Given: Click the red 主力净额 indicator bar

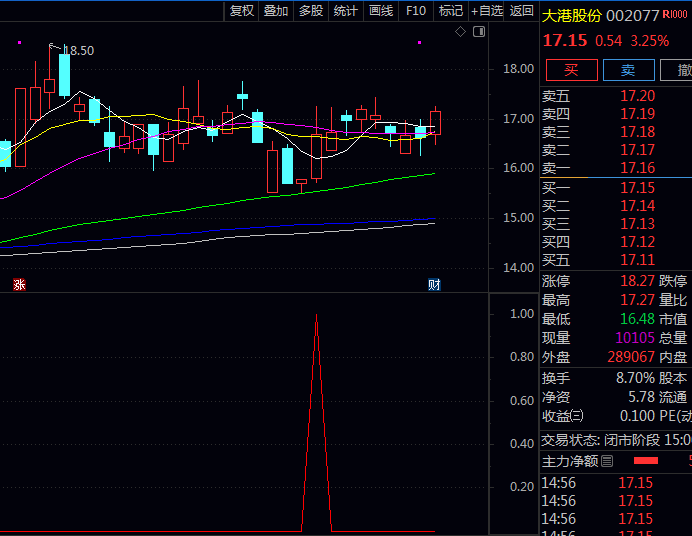Looking at the screenshot, I should pos(645,461).
